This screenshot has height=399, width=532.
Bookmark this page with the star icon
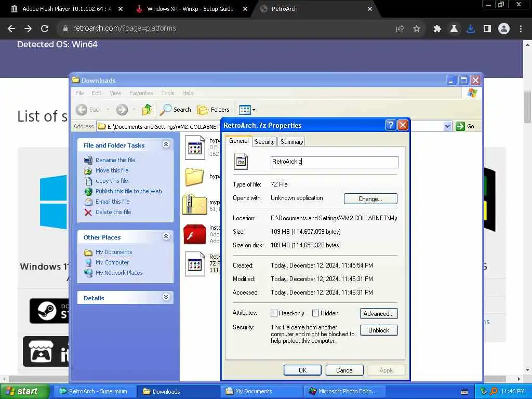(417, 29)
